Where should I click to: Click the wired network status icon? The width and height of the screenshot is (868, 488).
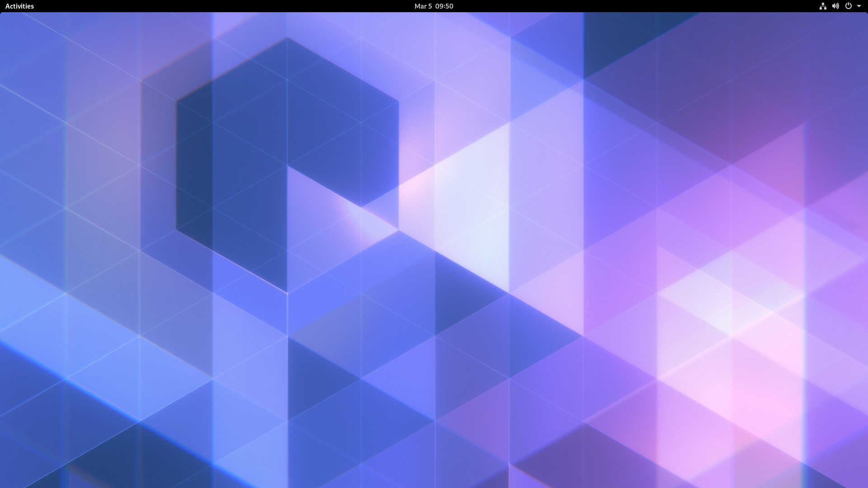point(823,6)
